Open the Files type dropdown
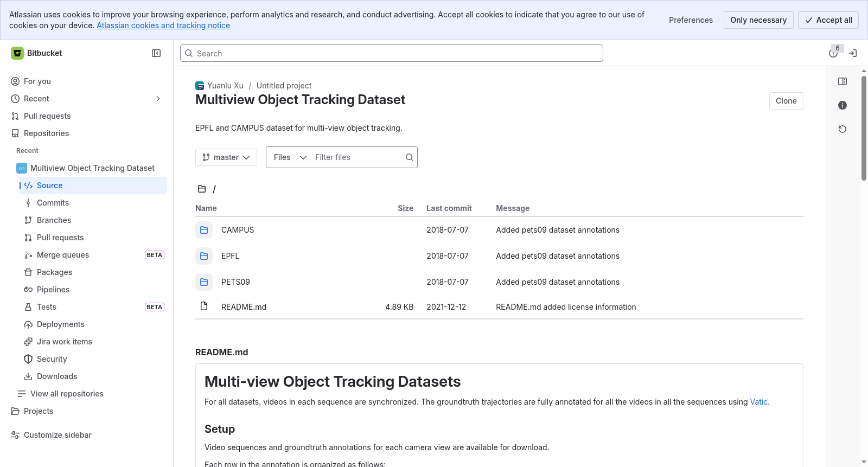 (290, 157)
